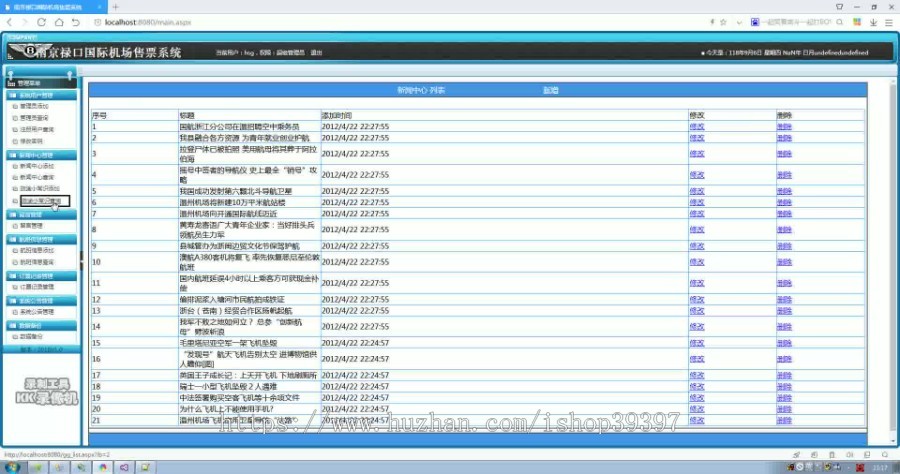Open the browser home page icon

click(59, 22)
